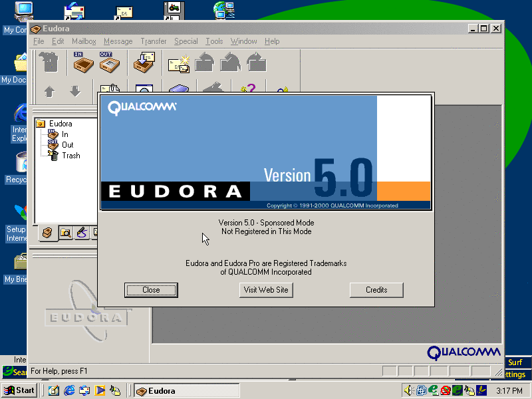Click the Windows Start button
This screenshot has width=532, height=399.
(x=19, y=390)
